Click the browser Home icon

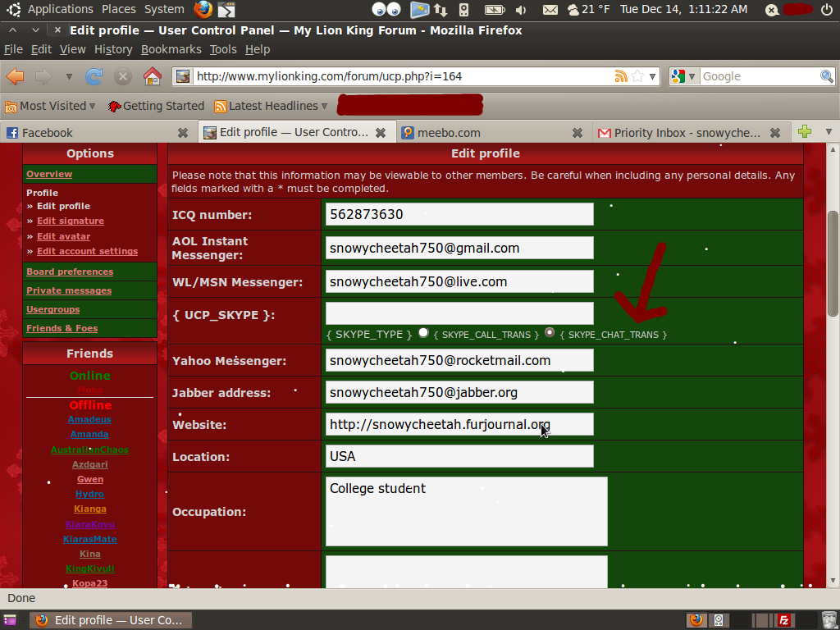tap(152, 76)
